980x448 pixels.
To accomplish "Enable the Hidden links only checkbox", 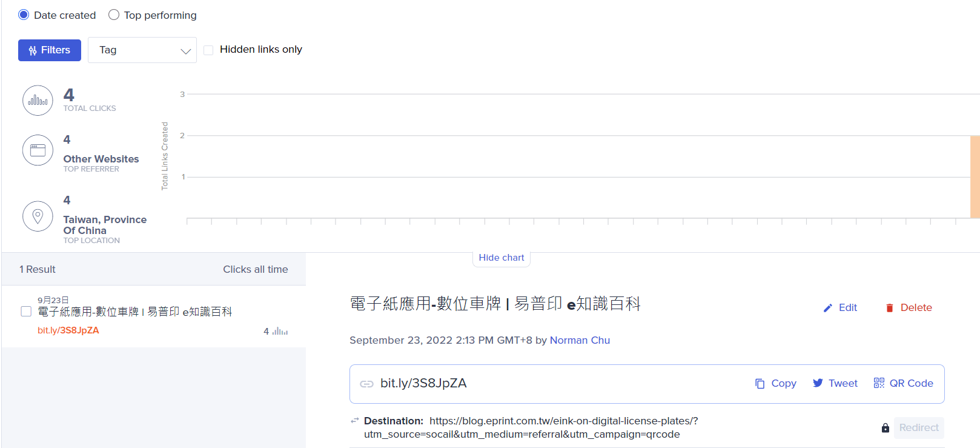I will coord(208,50).
